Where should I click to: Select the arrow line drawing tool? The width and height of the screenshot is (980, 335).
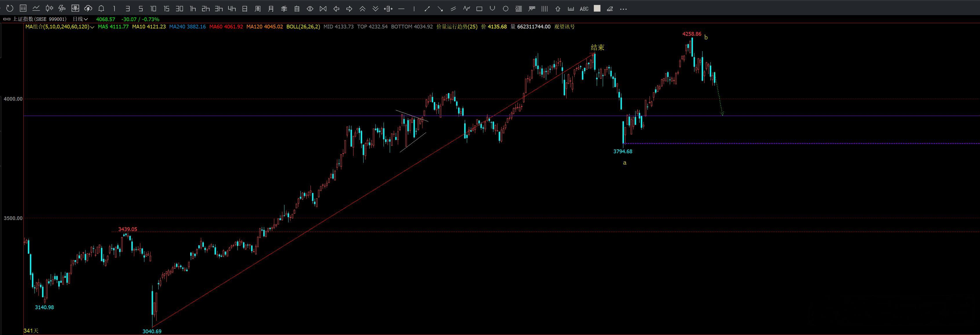pos(440,8)
